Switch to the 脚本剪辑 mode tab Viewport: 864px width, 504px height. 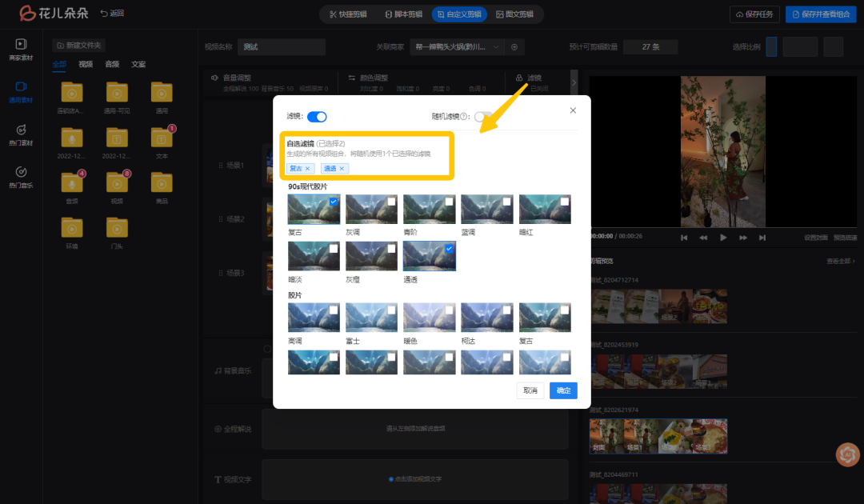coord(403,14)
